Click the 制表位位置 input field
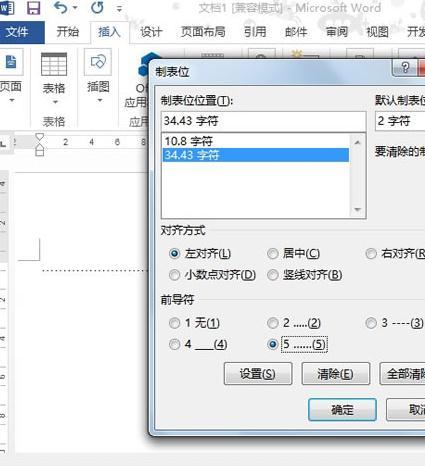This screenshot has width=425, height=466. click(x=263, y=121)
